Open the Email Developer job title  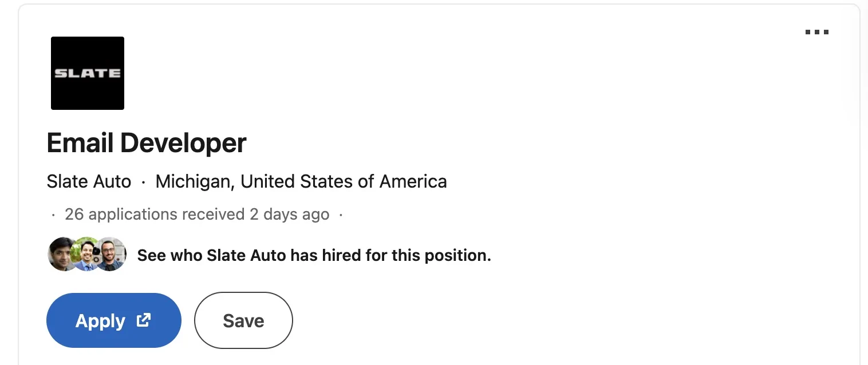click(x=146, y=142)
